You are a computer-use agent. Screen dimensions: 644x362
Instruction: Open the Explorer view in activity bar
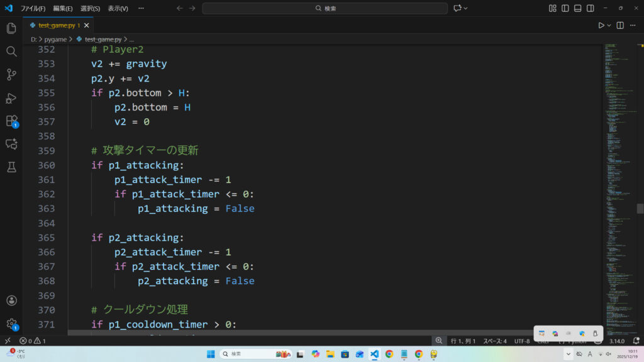pyautogui.click(x=11, y=28)
